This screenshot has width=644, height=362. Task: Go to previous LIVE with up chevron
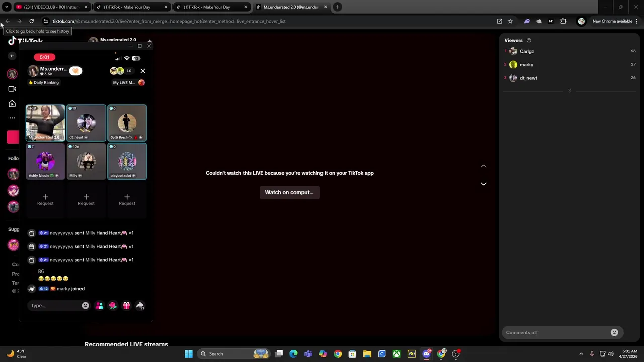(x=484, y=166)
